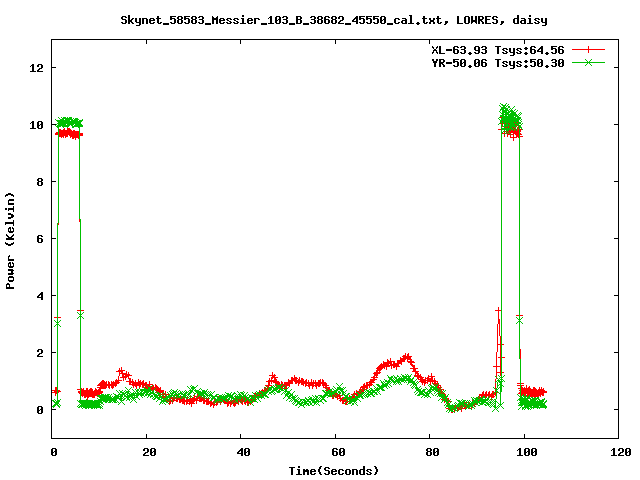
Task: Click the x-axis tick label 120
Action: [621, 452]
